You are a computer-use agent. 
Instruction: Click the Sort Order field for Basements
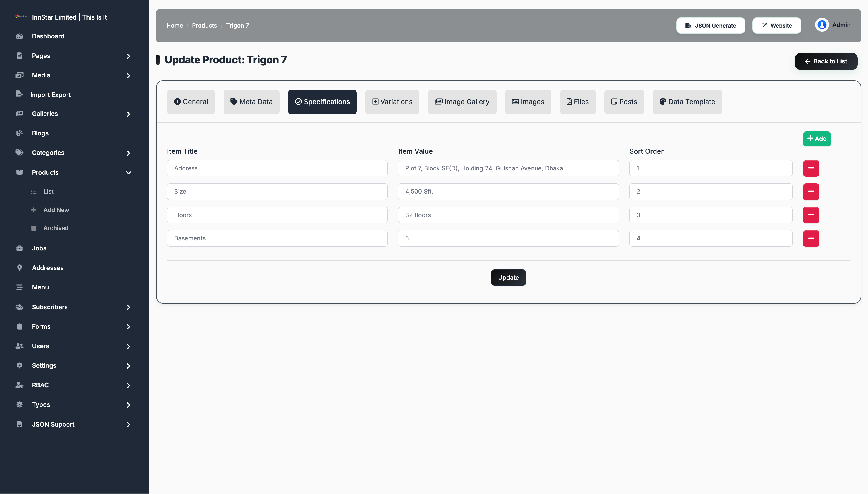click(x=710, y=238)
